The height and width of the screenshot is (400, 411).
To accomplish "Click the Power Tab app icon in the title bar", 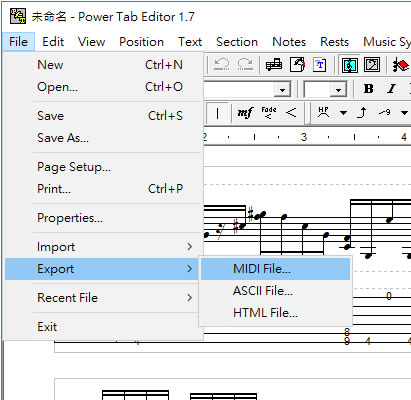I will 18,16.
